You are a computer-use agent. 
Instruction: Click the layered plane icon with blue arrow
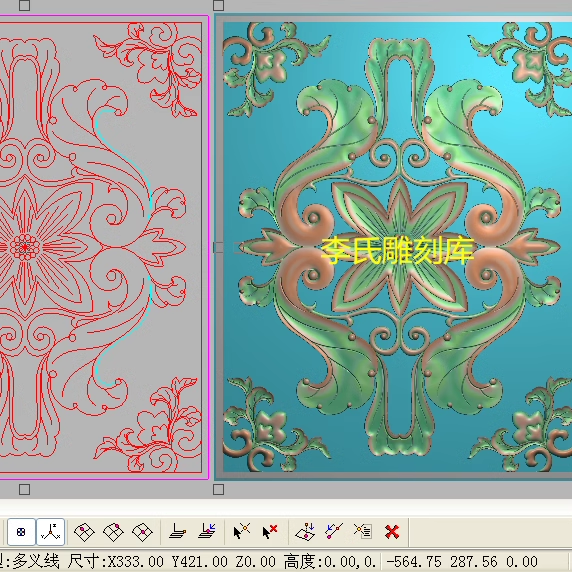[x=207, y=532]
